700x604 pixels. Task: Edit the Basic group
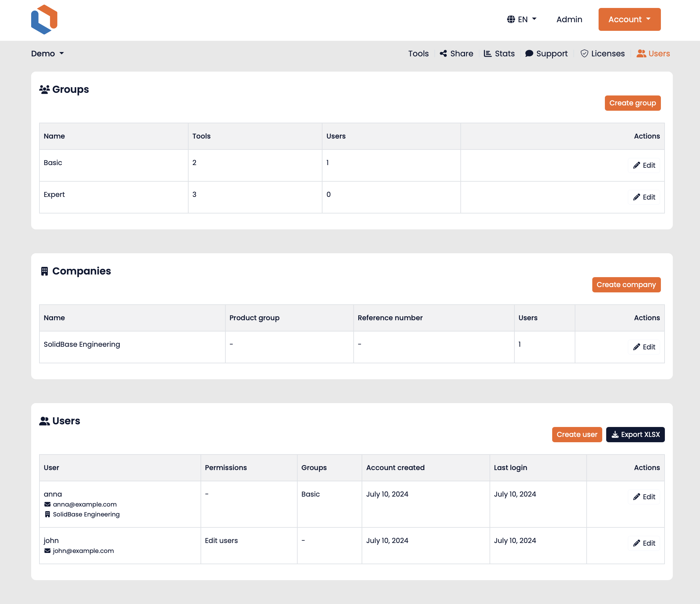[x=644, y=165]
